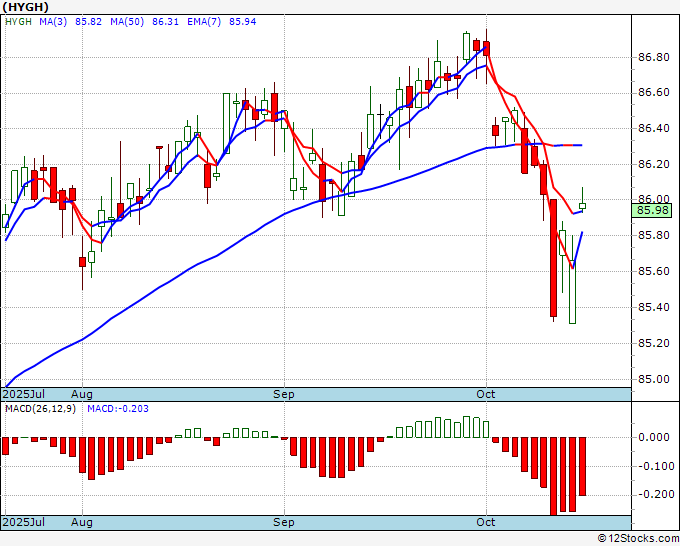Click the Aug label on MACD axis
This screenshot has width=680, height=546.
pos(82,522)
